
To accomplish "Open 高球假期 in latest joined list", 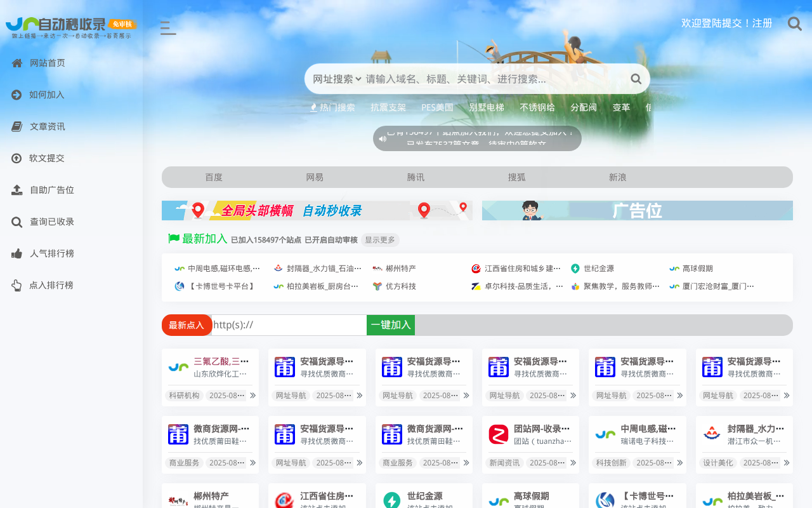I will [x=698, y=269].
